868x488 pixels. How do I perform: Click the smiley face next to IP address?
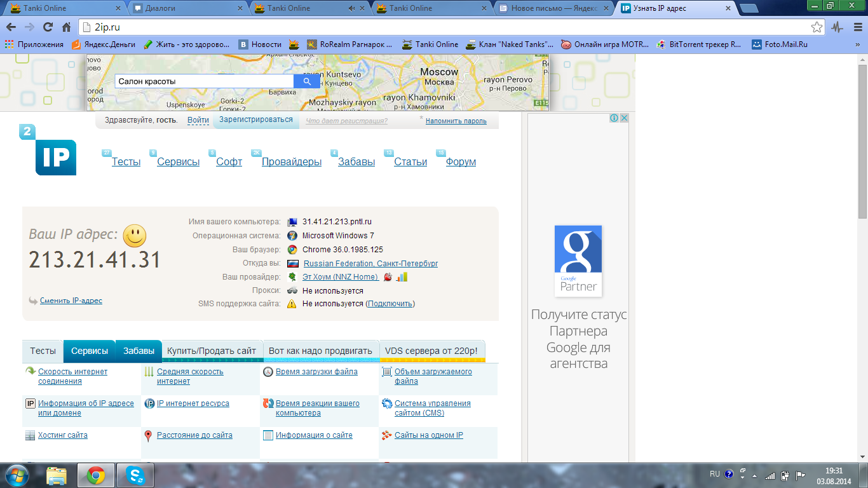[x=135, y=236]
